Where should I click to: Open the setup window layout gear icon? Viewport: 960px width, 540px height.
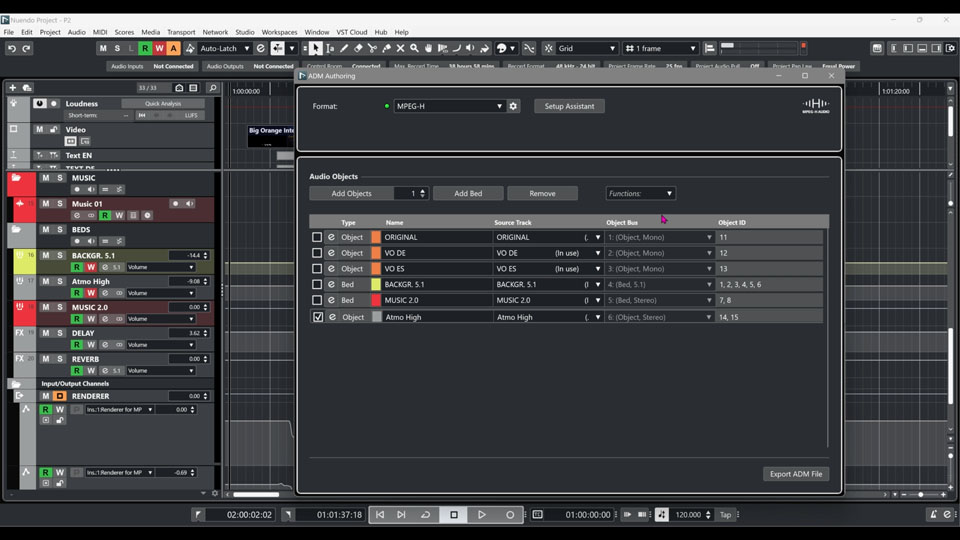[950, 48]
